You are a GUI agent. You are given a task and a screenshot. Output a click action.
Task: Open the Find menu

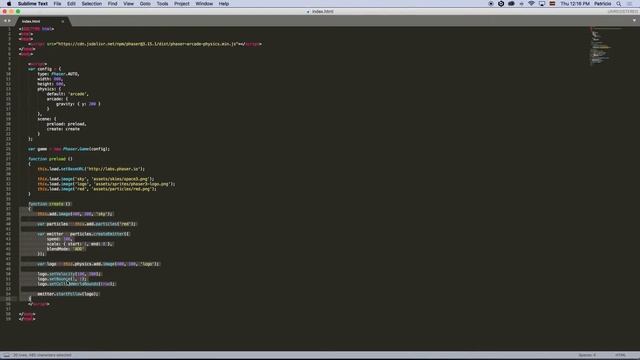[x=112, y=4]
